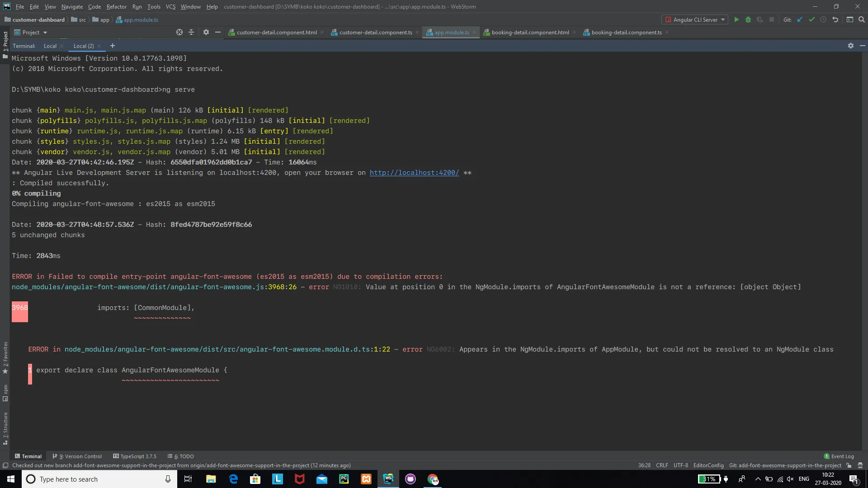
Task: Click the locate file target icon
Action: click(179, 33)
